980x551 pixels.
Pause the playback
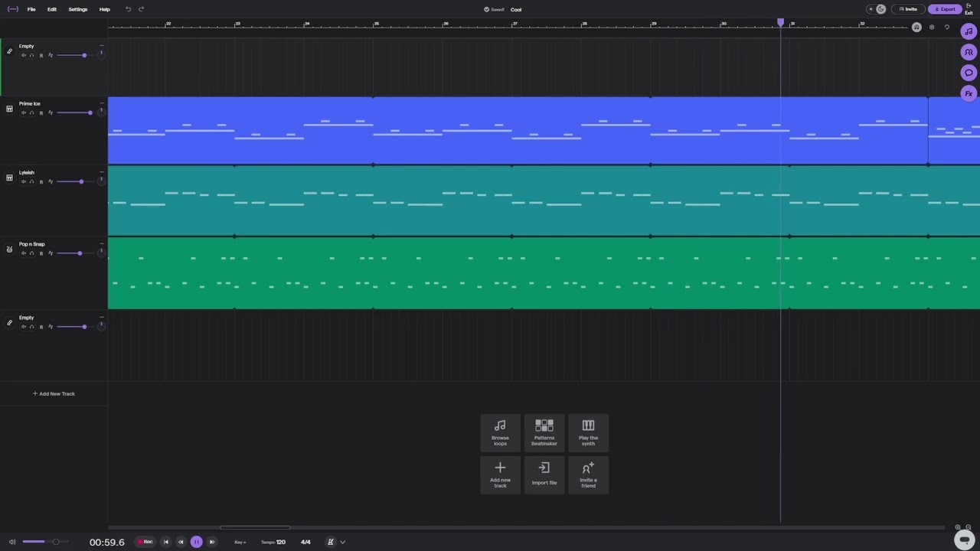tap(196, 542)
